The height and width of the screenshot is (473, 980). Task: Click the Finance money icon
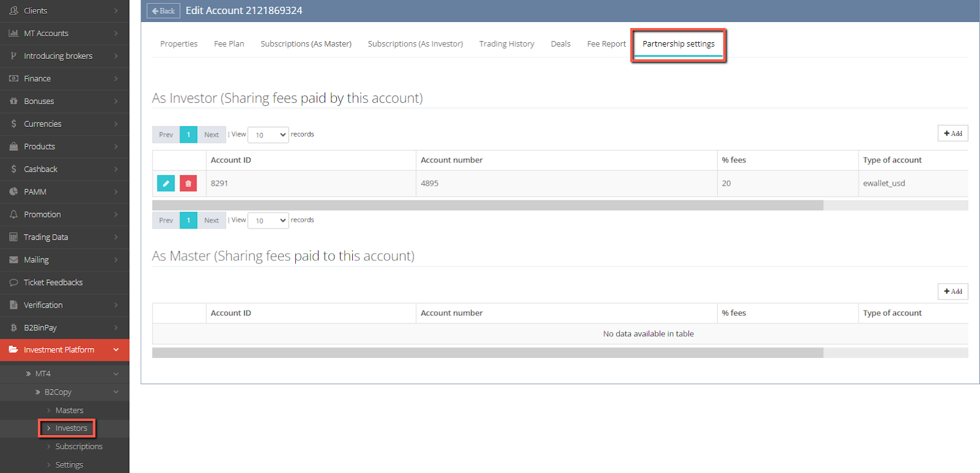pos(13,78)
